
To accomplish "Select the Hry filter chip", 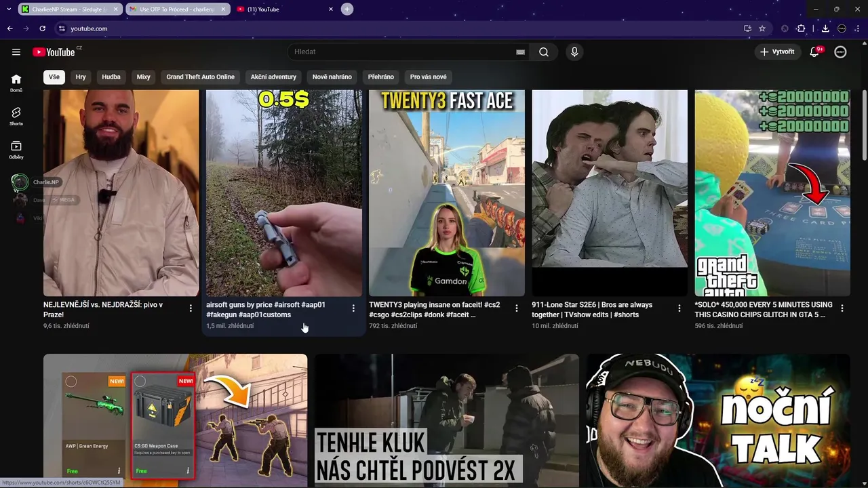I will pos(81,77).
